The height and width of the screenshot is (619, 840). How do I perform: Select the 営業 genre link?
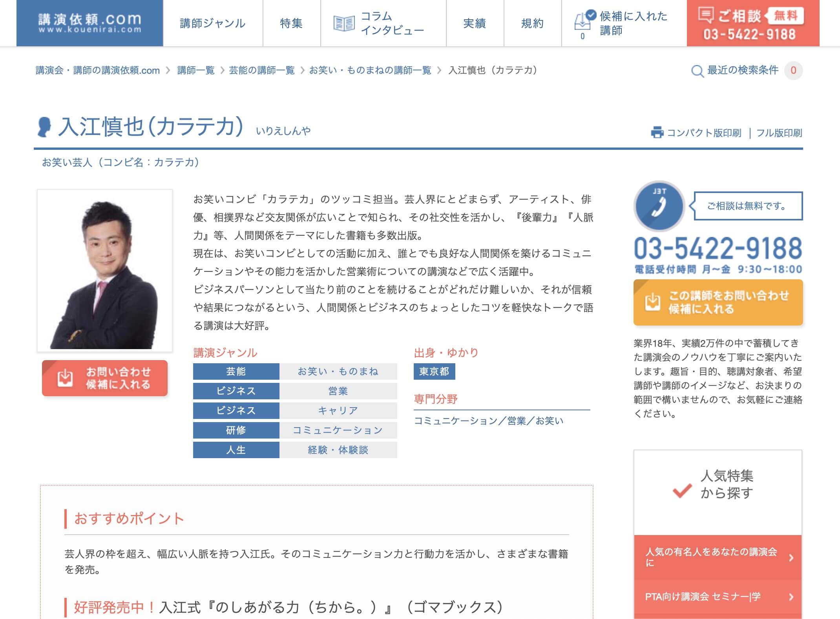(338, 391)
